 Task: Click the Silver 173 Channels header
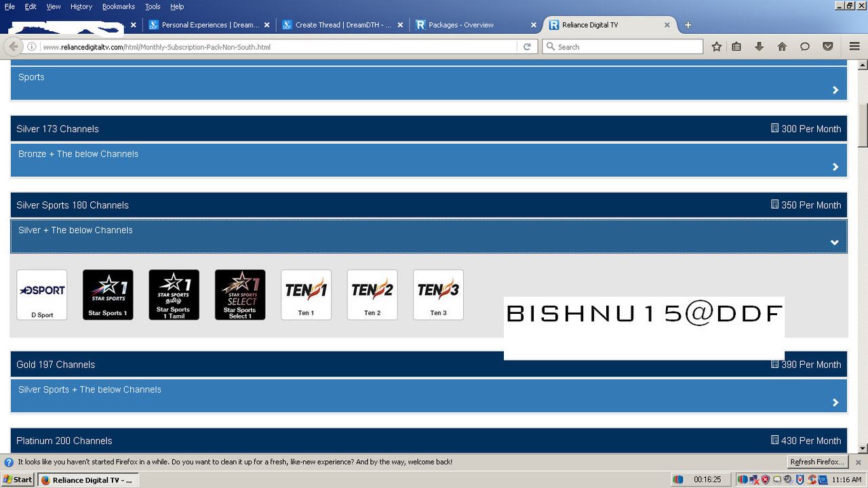[x=429, y=129]
